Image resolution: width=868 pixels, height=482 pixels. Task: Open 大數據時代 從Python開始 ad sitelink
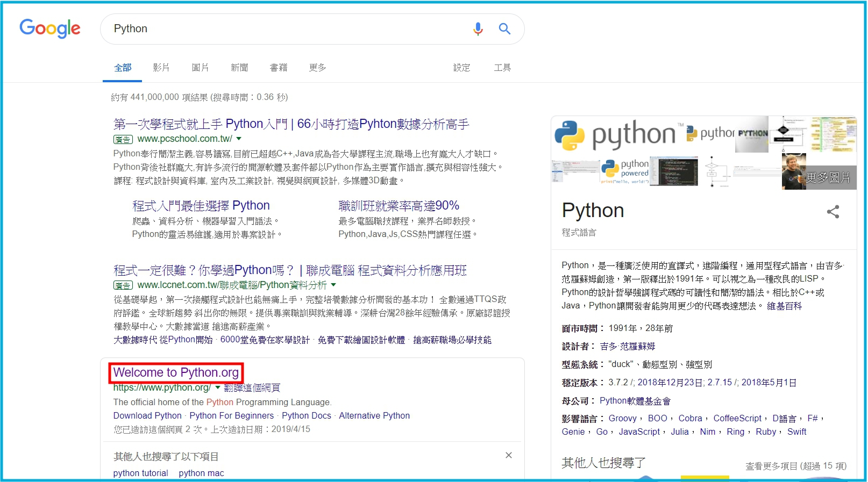[x=163, y=340]
